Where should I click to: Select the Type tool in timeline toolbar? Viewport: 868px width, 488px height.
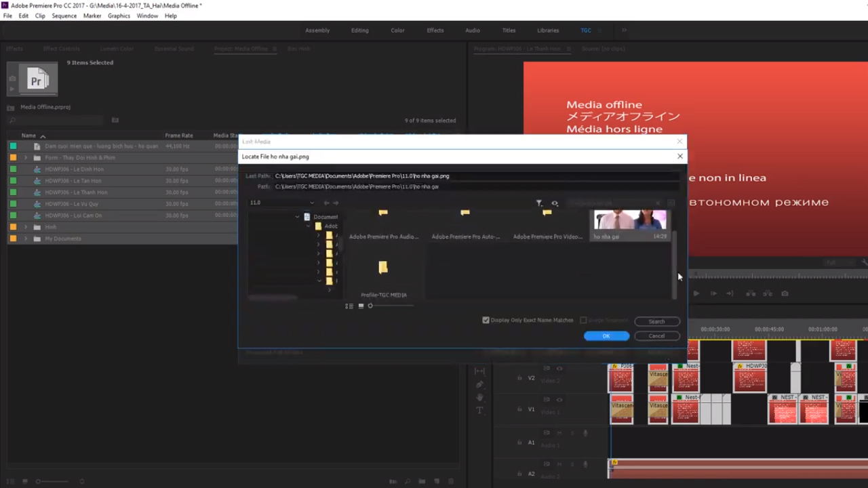[x=479, y=410]
